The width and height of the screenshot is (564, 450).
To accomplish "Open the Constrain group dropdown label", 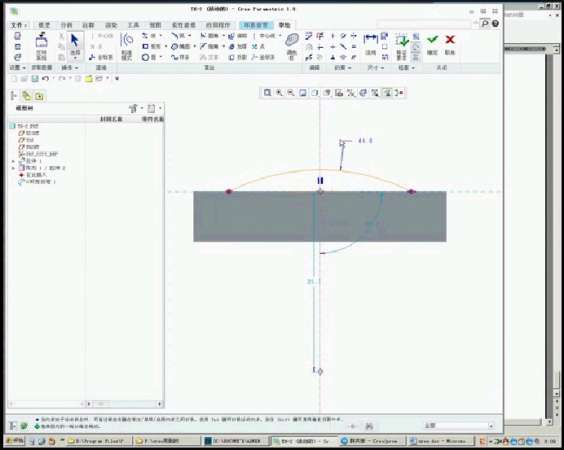I will (342, 68).
